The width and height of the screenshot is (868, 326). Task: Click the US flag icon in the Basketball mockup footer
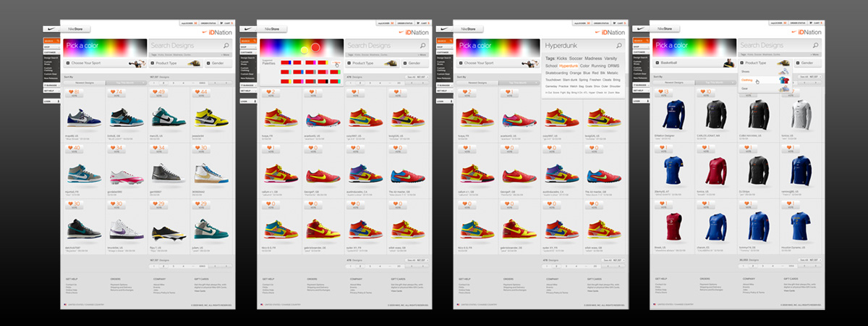655,304
